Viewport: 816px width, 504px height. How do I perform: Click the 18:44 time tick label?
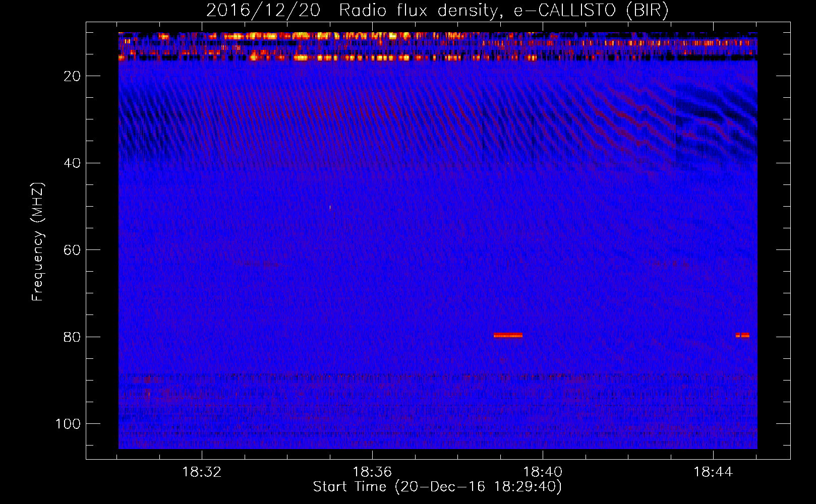[713, 472]
